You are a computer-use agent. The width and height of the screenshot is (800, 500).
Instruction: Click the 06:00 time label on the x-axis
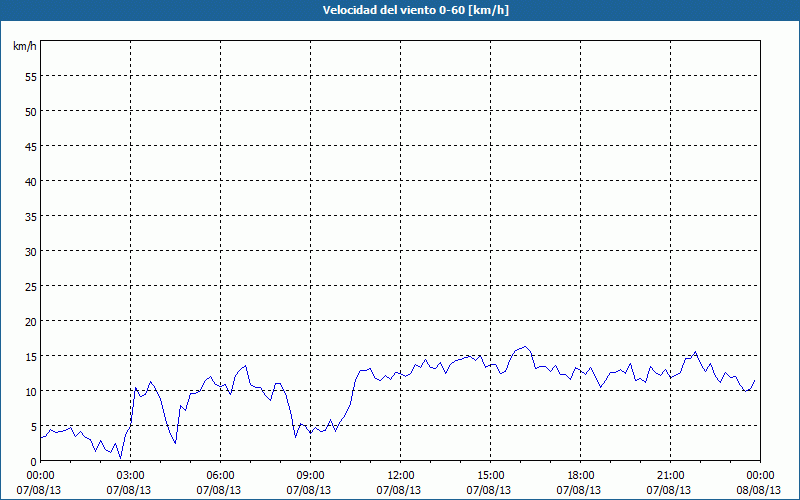(x=220, y=476)
